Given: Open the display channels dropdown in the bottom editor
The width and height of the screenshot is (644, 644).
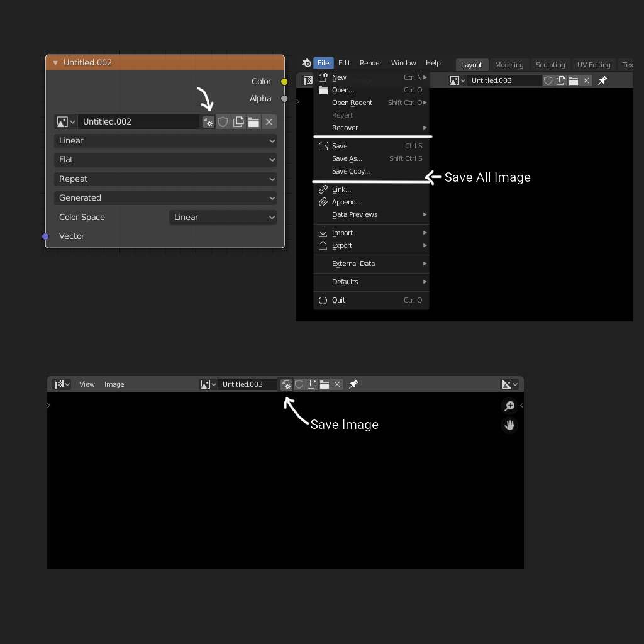Looking at the screenshot, I should point(509,384).
